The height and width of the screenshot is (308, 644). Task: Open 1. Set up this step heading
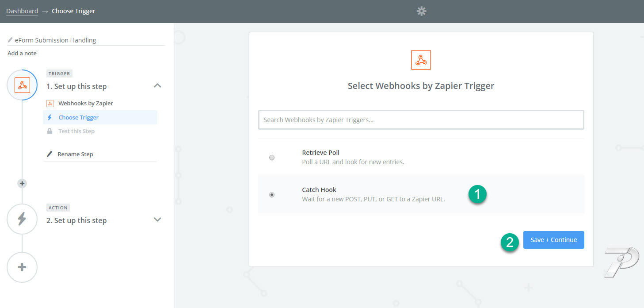[76, 86]
